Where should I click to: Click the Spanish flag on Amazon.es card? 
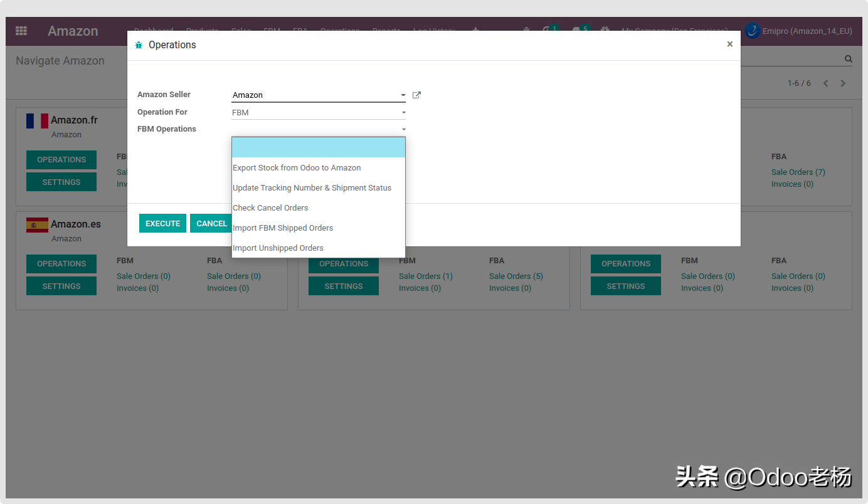37,224
